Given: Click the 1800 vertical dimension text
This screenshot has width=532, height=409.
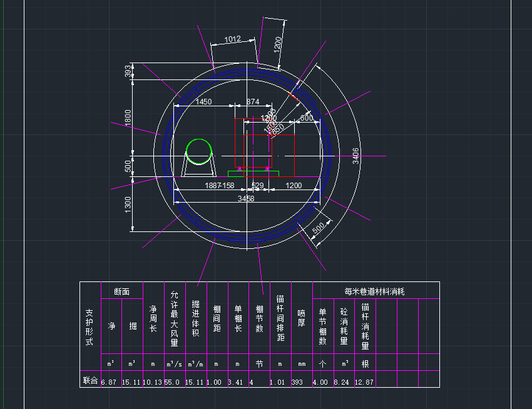Looking at the screenshot, I should point(128,118).
